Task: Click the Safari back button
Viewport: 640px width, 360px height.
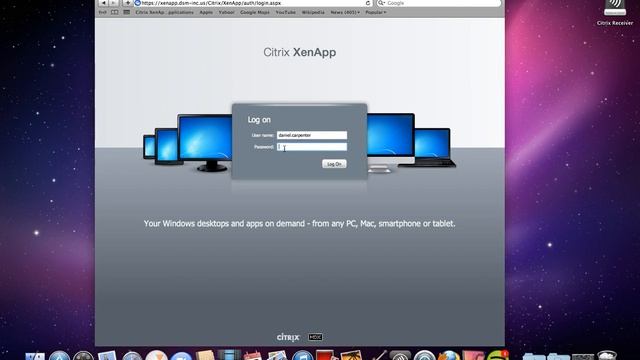Action: coord(104,3)
